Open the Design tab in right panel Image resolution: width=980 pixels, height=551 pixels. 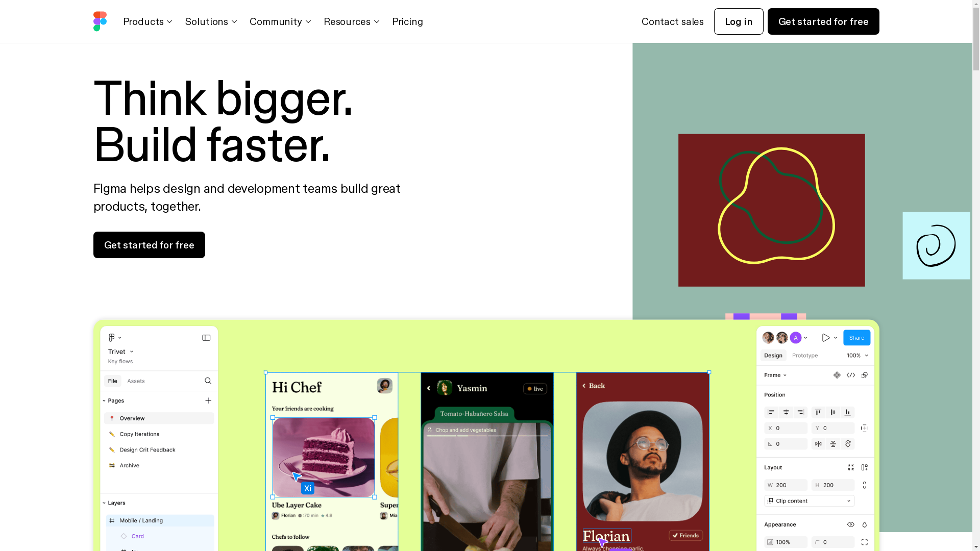(x=773, y=355)
